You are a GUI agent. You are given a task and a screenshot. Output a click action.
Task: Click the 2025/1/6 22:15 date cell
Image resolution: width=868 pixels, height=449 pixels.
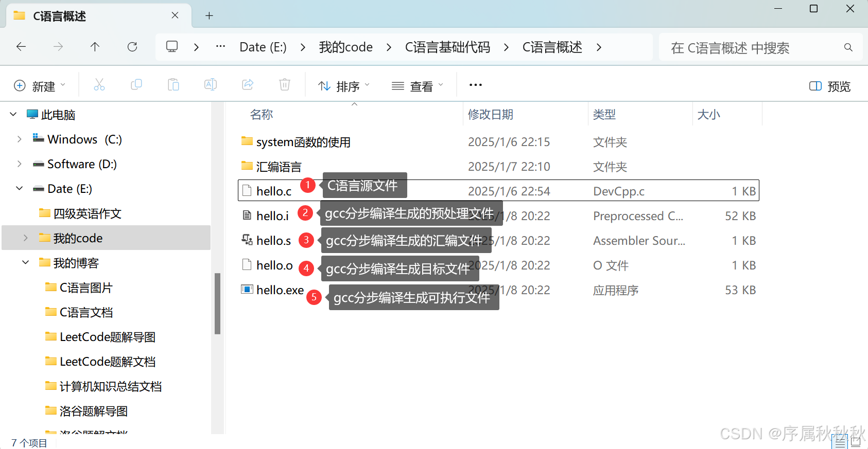(x=509, y=142)
